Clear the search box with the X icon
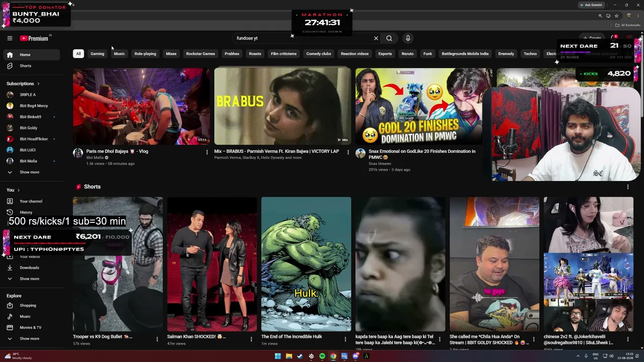This screenshot has height=362, width=644. pyautogui.click(x=376, y=38)
